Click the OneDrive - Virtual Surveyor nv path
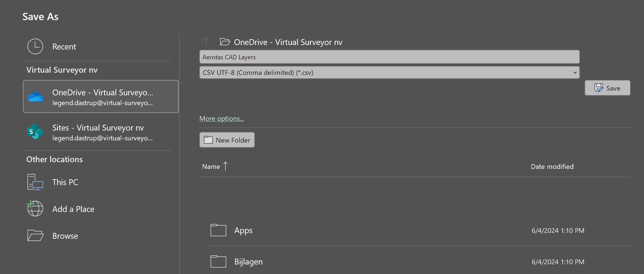 click(x=288, y=42)
